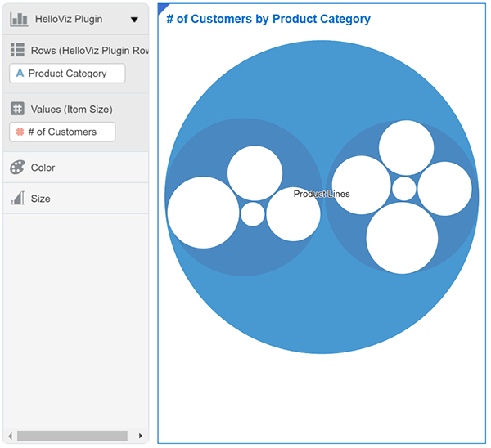Viewport: 491px width, 448px height.
Task: Select the Product Category field pill
Action: (68, 74)
